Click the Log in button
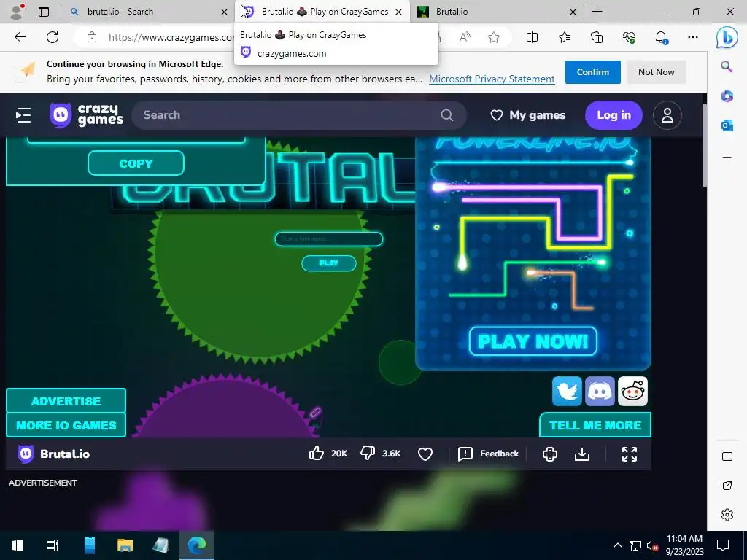 click(614, 115)
